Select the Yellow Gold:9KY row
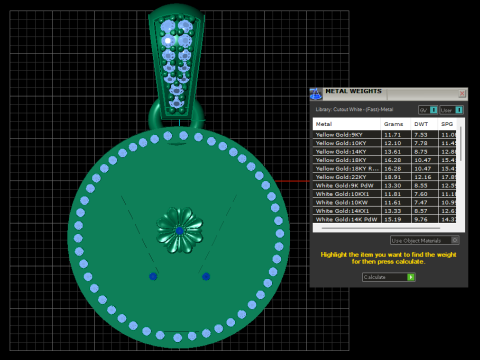 click(x=385, y=135)
